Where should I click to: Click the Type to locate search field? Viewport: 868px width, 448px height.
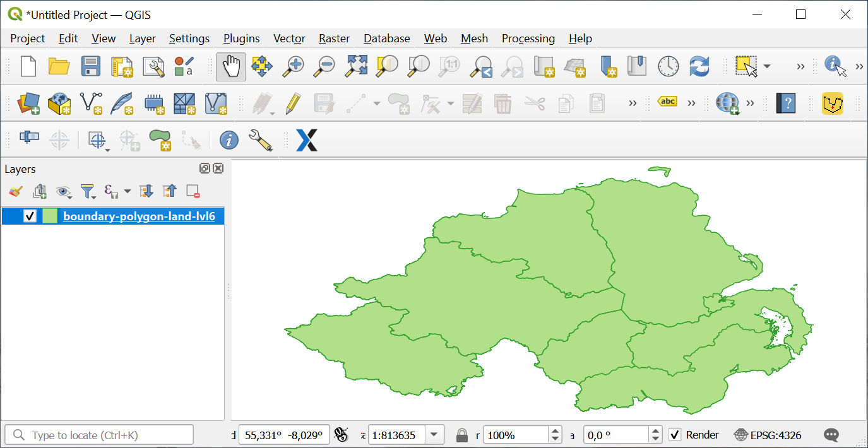[98, 434]
